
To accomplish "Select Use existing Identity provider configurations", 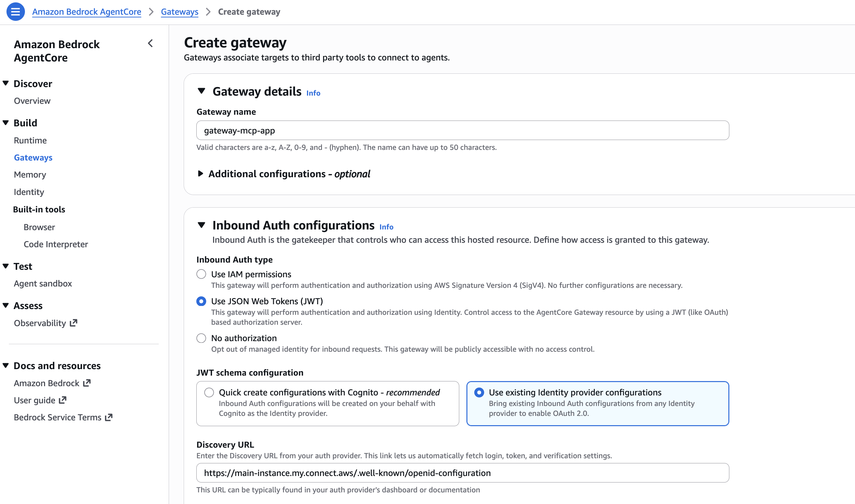I will 479,393.
